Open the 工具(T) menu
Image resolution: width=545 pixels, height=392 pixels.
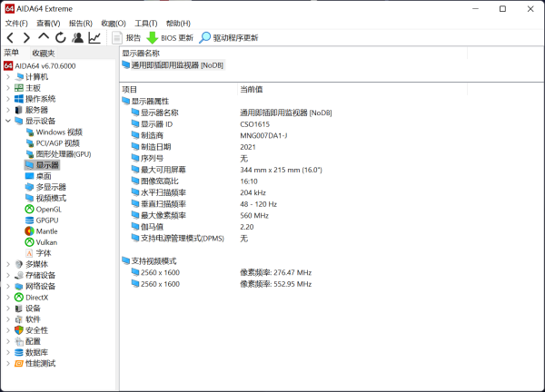146,24
